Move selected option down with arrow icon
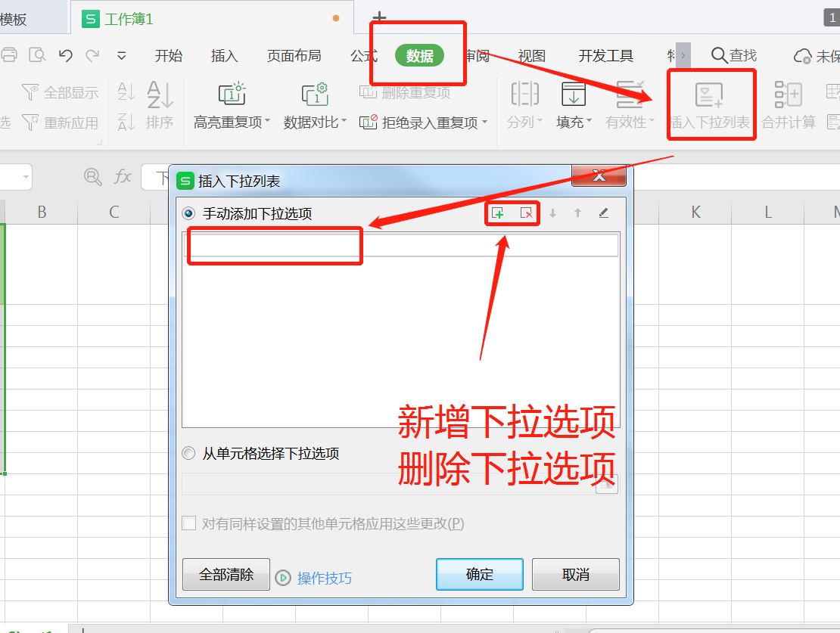 pyautogui.click(x=553, y=213)
